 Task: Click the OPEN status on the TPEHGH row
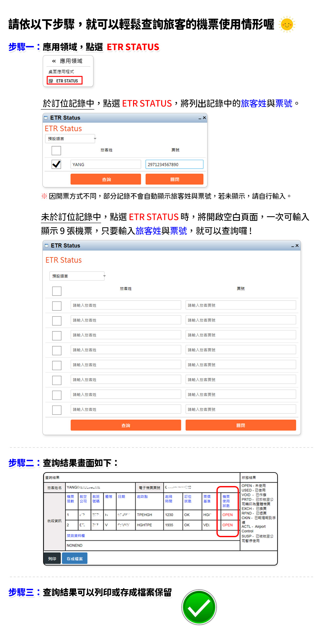click(x=227, y=515)
